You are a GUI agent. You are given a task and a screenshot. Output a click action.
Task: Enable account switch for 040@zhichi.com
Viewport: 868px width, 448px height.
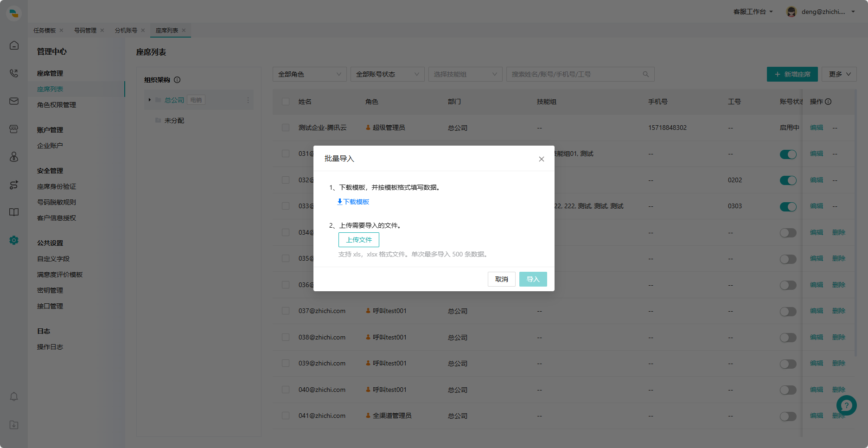point(788,390)
